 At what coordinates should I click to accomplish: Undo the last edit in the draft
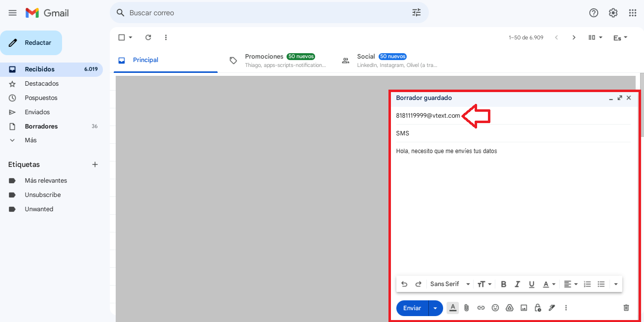click(404, 284)
